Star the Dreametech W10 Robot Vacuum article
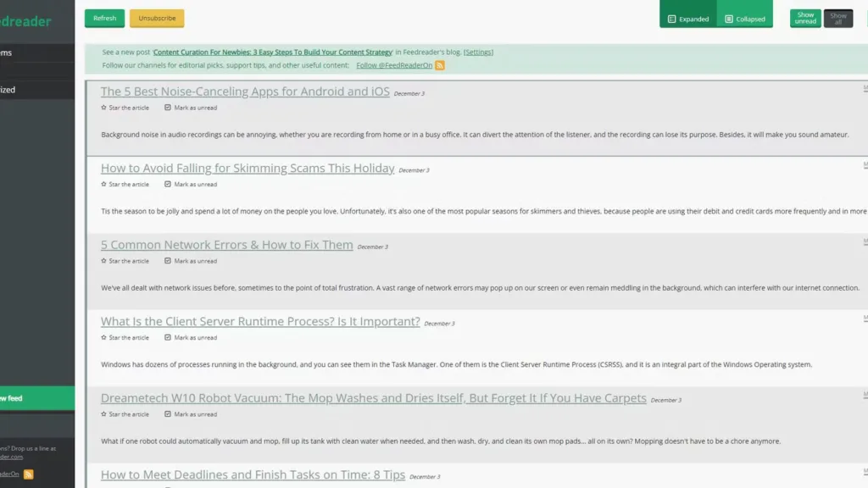 (x=125, y=414)
